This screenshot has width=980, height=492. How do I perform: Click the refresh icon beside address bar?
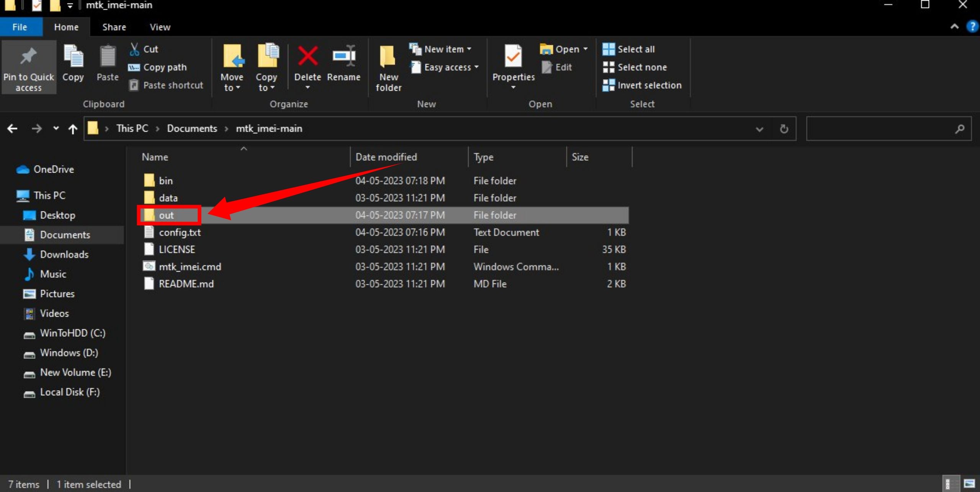click(x=784, y=129)
